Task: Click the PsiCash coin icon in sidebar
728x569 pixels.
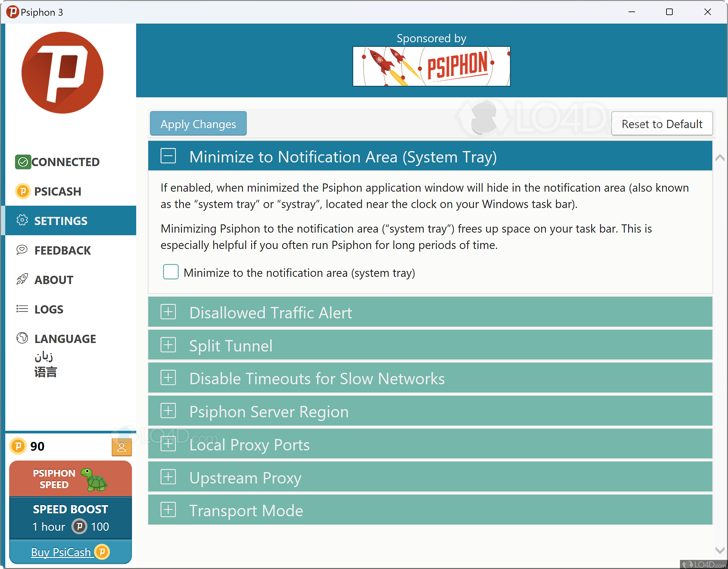Action: coord(23,191)
